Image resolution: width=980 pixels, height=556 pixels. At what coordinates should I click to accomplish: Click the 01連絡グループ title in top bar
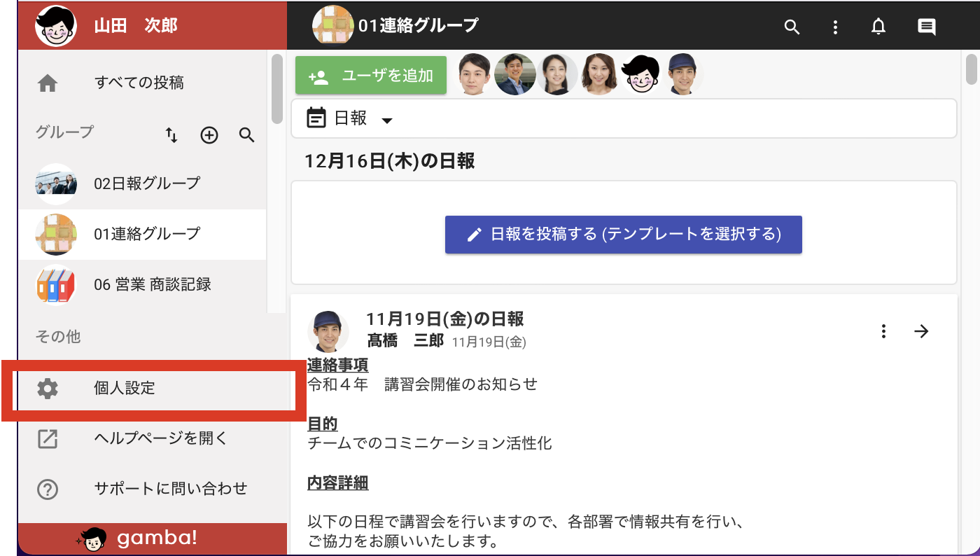(x=419, y=27)
